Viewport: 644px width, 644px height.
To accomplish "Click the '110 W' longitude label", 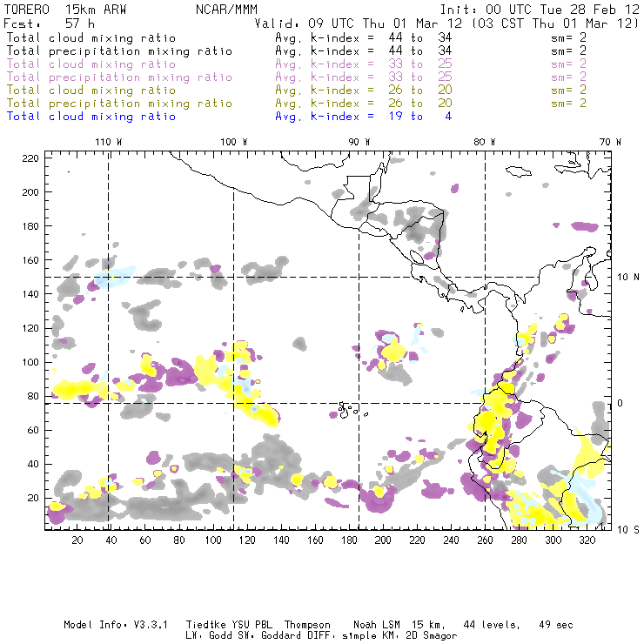I will [109, 142].
